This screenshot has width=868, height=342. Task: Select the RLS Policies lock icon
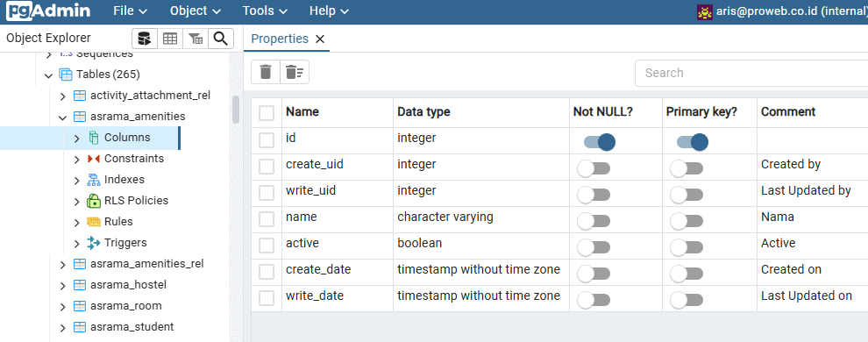(x=94, y=201)
